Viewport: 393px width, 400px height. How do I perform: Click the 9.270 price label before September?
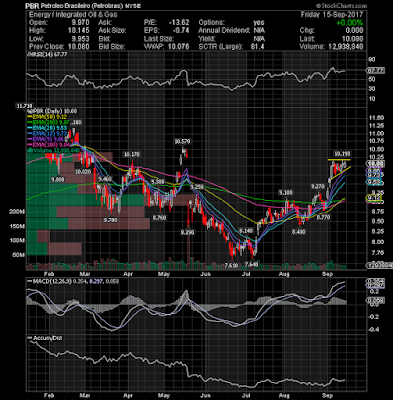point(317,186)
